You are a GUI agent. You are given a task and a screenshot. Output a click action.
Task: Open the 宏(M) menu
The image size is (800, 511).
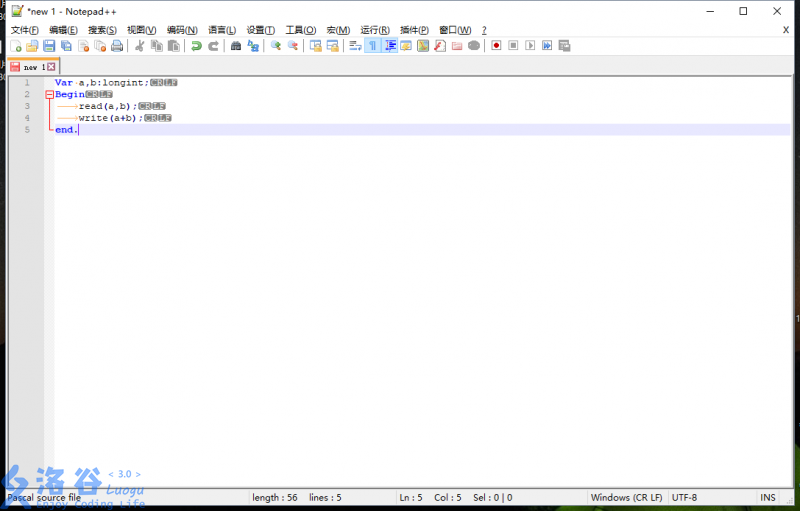(x=338, y=30)
